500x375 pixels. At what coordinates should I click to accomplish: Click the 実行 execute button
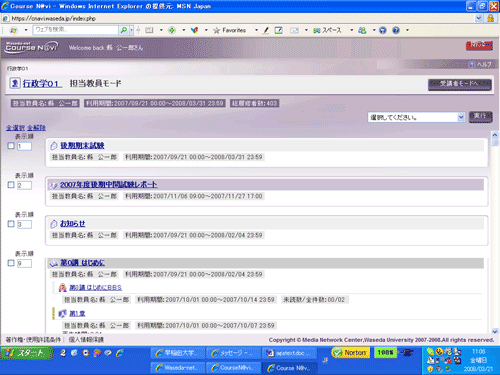(x=480, y=117)
